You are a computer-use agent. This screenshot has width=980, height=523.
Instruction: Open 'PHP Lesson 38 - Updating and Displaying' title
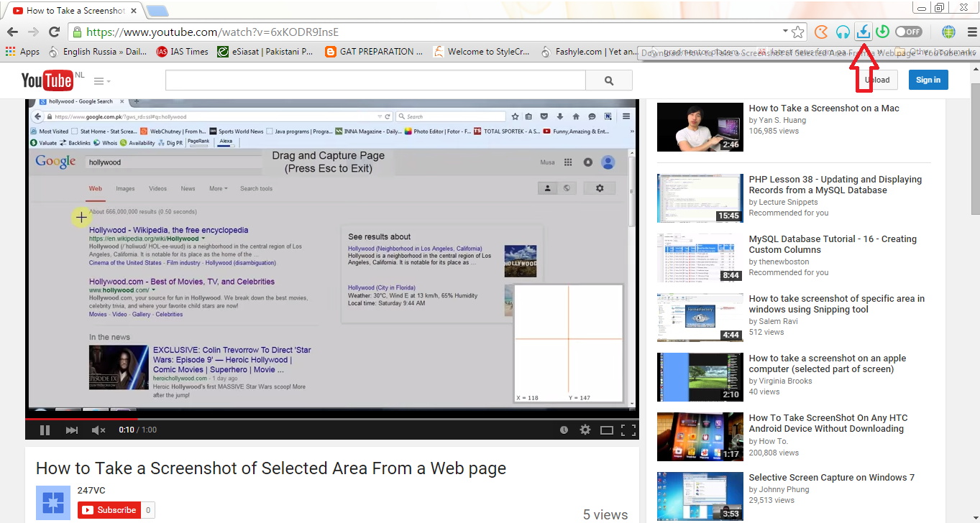click(835, 185)
